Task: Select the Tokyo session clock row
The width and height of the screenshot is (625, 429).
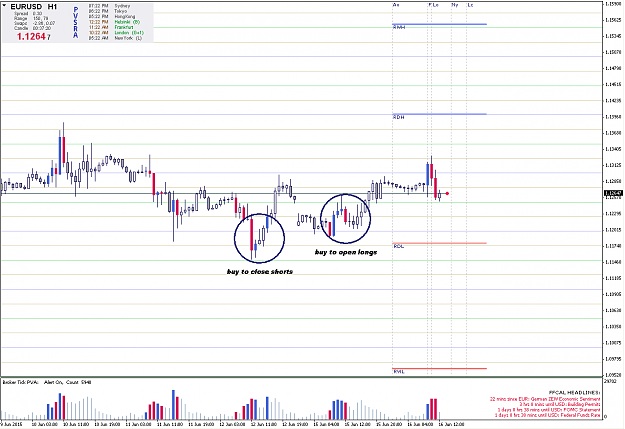Action: click(x=108, y=11)
